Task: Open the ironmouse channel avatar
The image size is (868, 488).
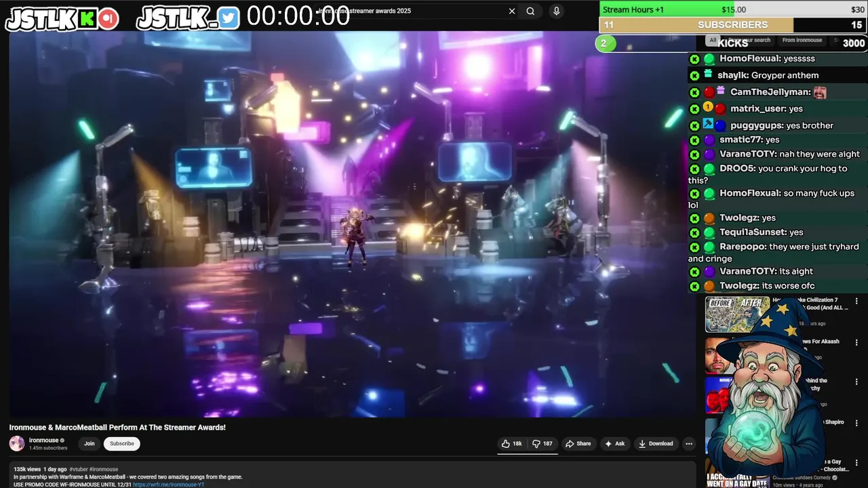Action: coord(17,444)
